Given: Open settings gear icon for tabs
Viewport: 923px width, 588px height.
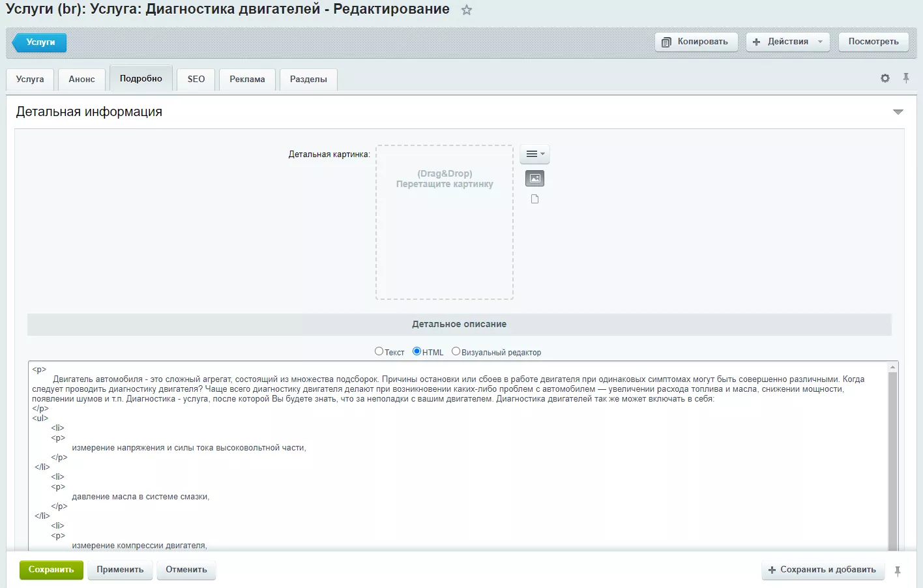Looking at the screenshot, I should click(885, 78).
